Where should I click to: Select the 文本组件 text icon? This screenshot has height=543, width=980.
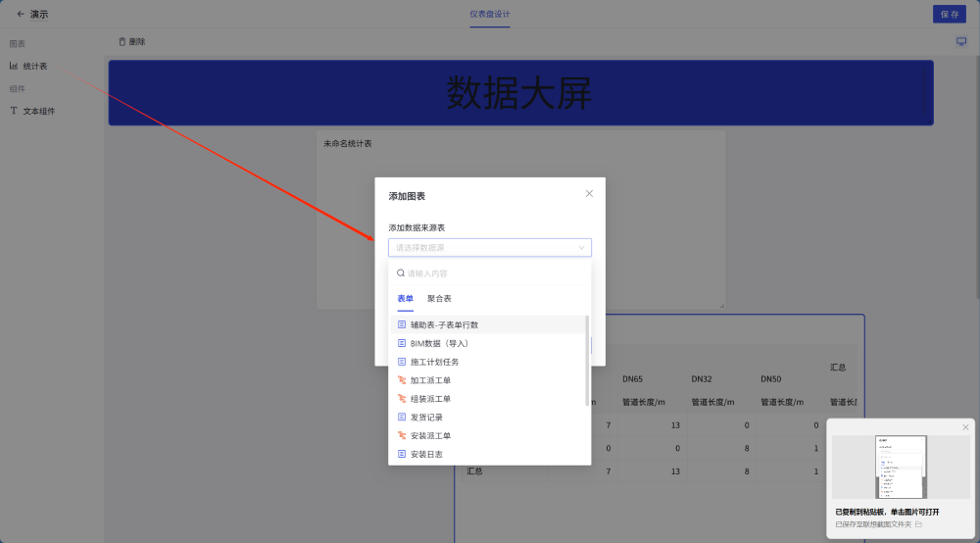[x=14, y=111]
